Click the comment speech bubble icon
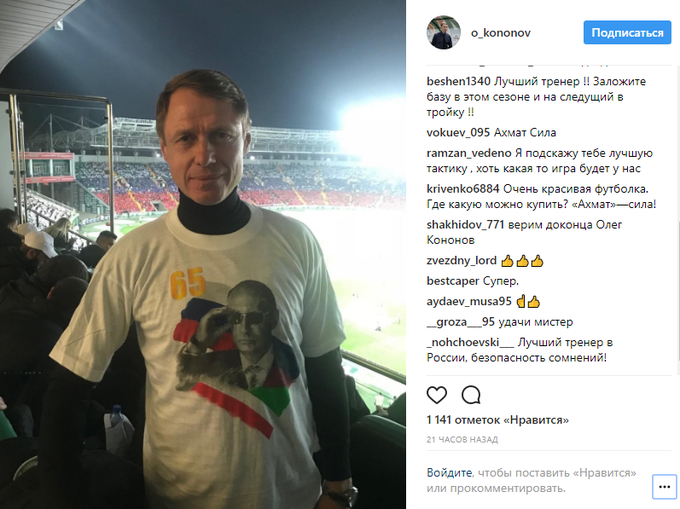 [470, 394]
